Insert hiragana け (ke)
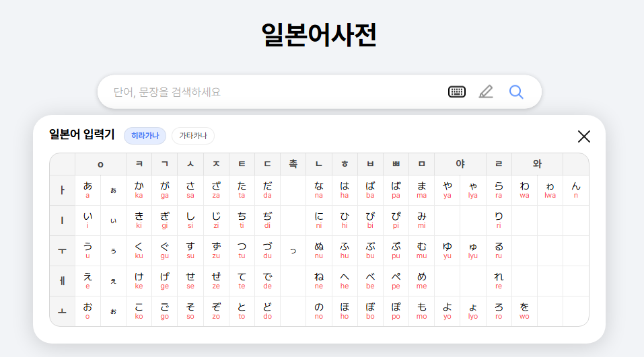This screenshot has width=644, height=357. pyautogui.click(x=139, y=281)
